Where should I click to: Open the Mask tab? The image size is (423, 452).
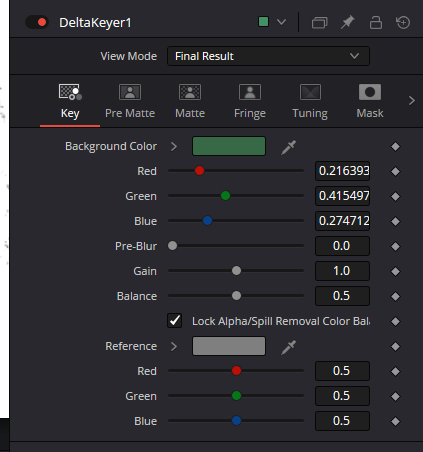tap(370, 101)
